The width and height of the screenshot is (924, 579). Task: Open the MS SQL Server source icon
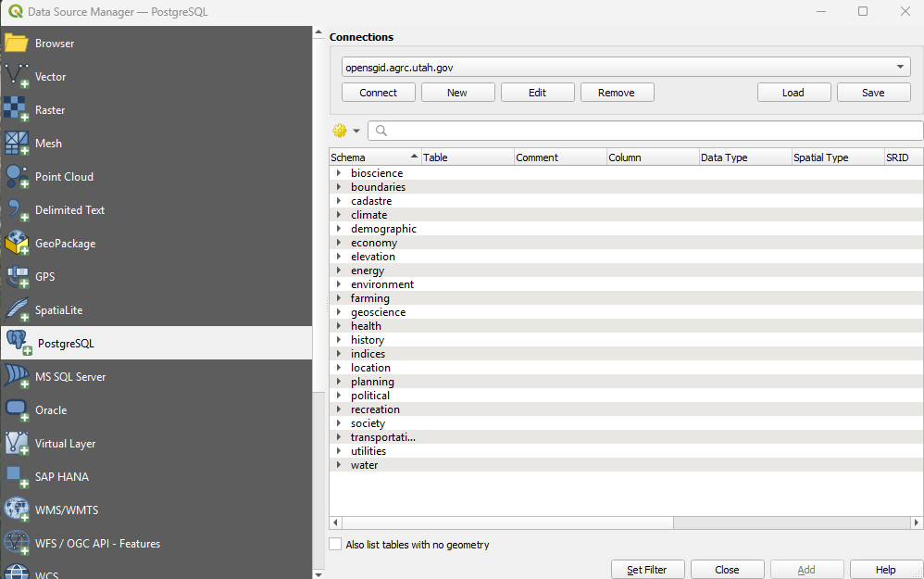pyautogui.click(x=16, y=376)
